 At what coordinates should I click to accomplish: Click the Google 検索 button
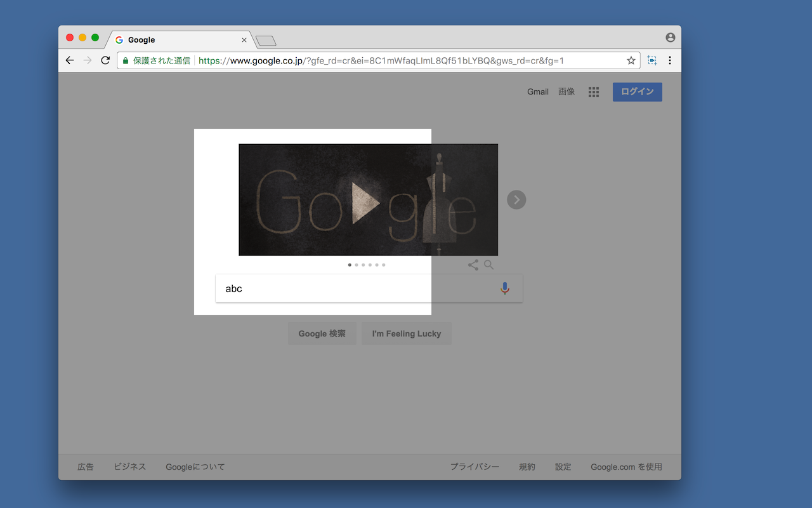[x=322, y=333]
